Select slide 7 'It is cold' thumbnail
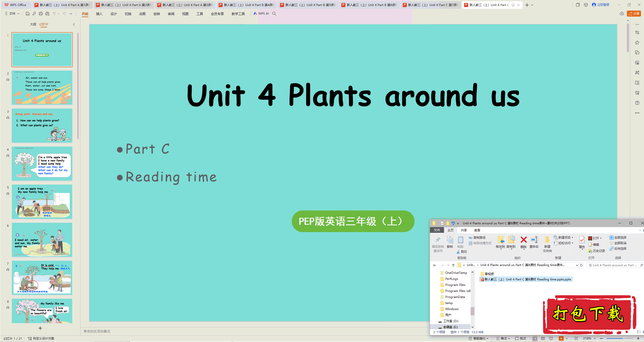 click(x=42, y=278)
